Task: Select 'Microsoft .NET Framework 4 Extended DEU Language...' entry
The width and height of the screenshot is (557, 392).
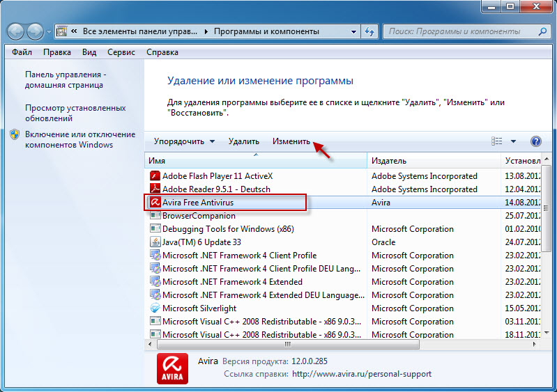Action: point(264,295)
